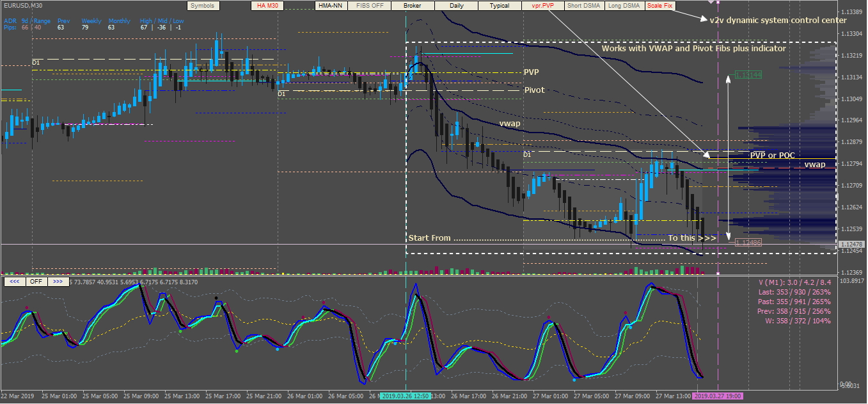Click the HMA-NN button
Viewport: 868px width, 404px height.
coord(332,6)
